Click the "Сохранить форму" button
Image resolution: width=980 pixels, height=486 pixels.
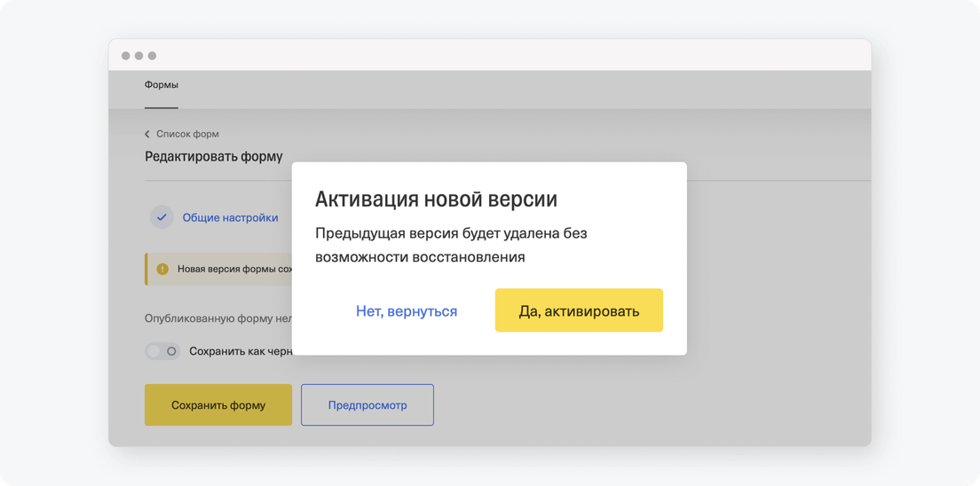click(218, 404)
